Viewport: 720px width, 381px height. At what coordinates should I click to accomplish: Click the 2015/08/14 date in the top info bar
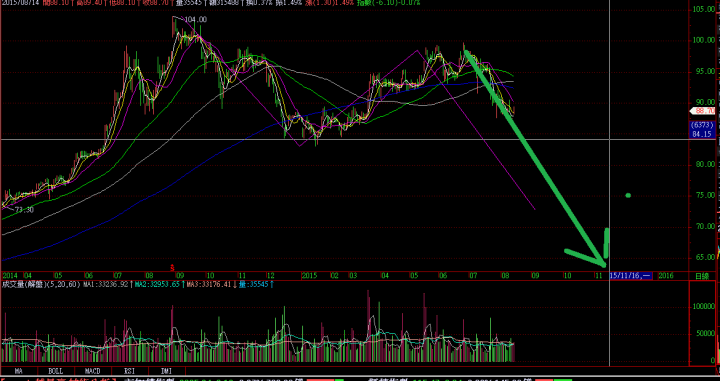[19, 3]
